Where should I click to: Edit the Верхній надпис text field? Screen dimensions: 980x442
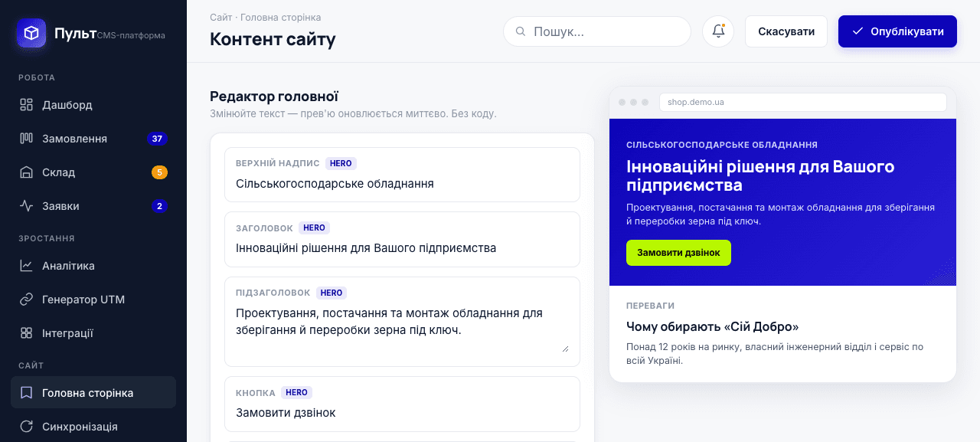pos(402,184)
